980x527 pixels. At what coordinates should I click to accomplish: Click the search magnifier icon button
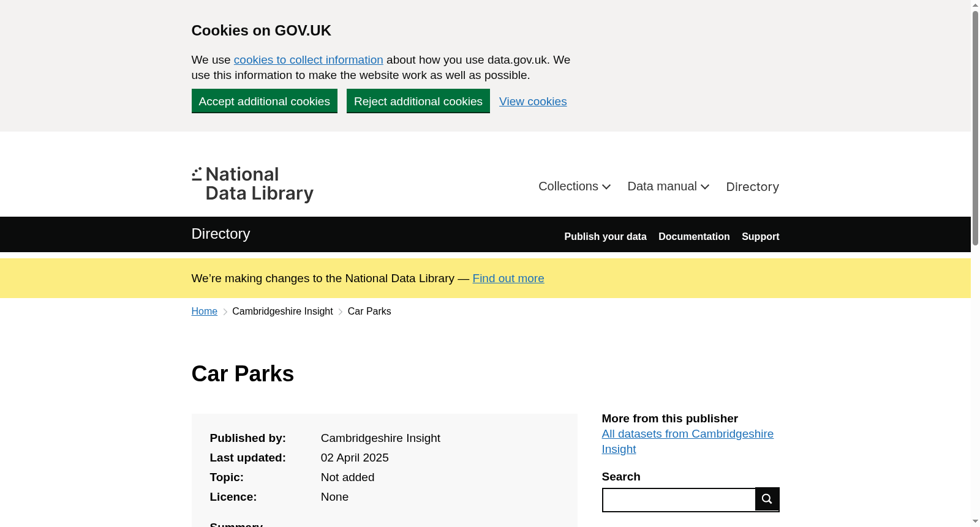point(767,499)
